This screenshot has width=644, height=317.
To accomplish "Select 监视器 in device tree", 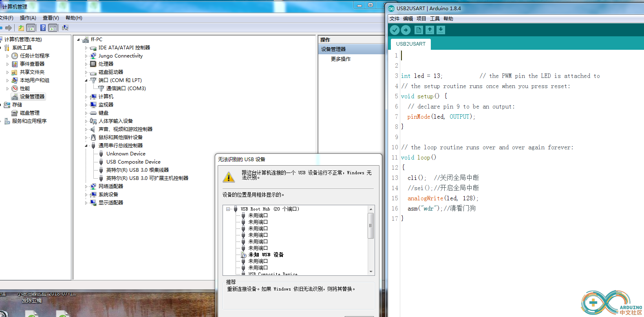I will pos(106,105).
